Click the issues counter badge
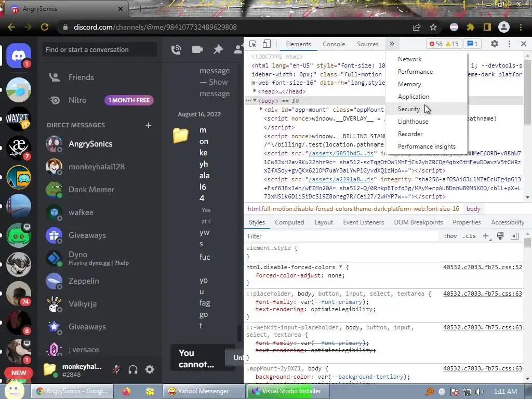Screen dimensions: 532x399 (x=473, y=44)
